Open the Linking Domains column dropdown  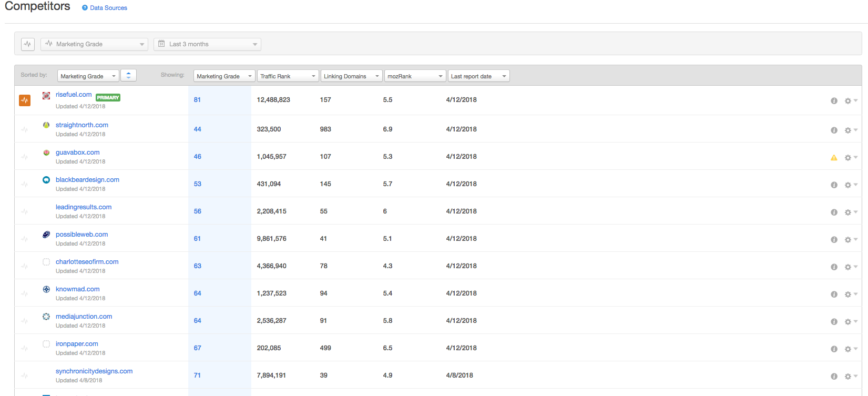[352, 76]
